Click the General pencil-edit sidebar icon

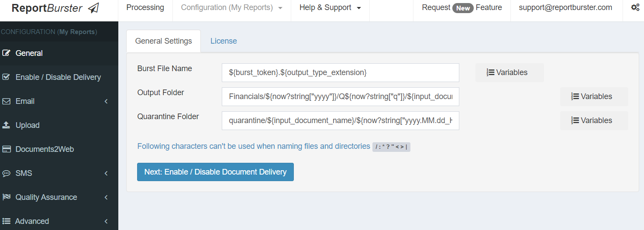(x=6, y=53)
